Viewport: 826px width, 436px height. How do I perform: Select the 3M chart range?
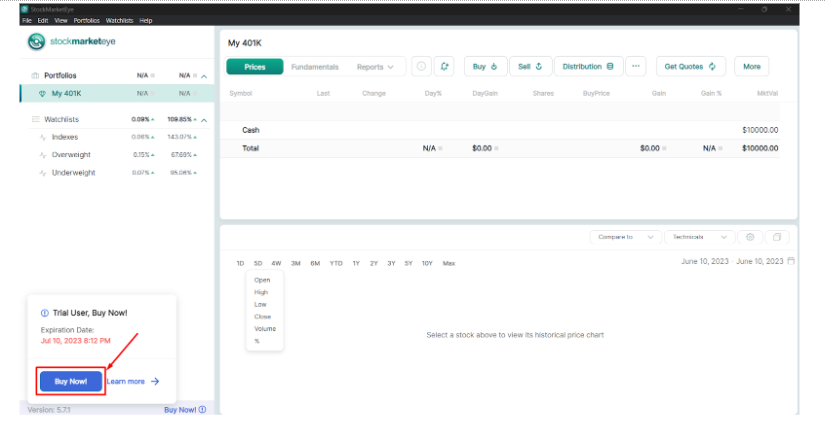pyautogui.click(x=296, y=263)
